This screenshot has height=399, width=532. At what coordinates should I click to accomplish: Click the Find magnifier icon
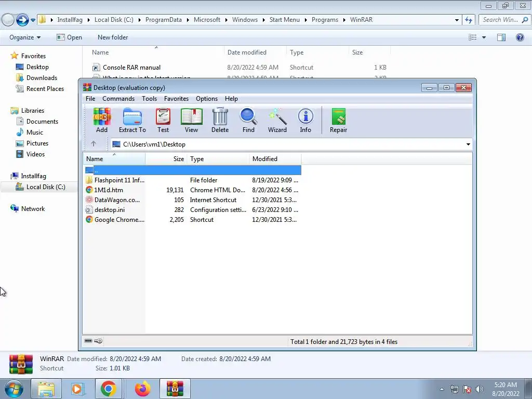pos(248,120)
